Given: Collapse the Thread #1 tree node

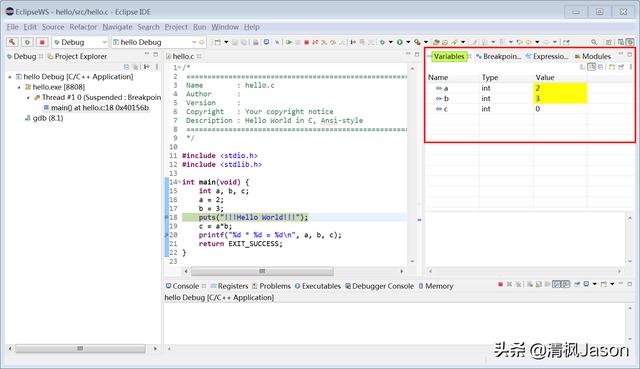Looking at the screenshot, I should (x=28, y=98).
